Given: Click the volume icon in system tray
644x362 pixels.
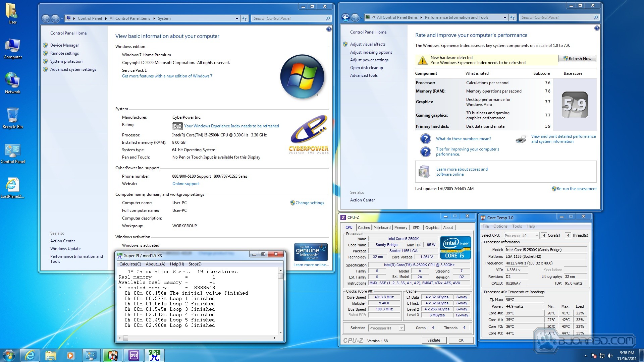Looking at the screenshot, I should 610,356.
